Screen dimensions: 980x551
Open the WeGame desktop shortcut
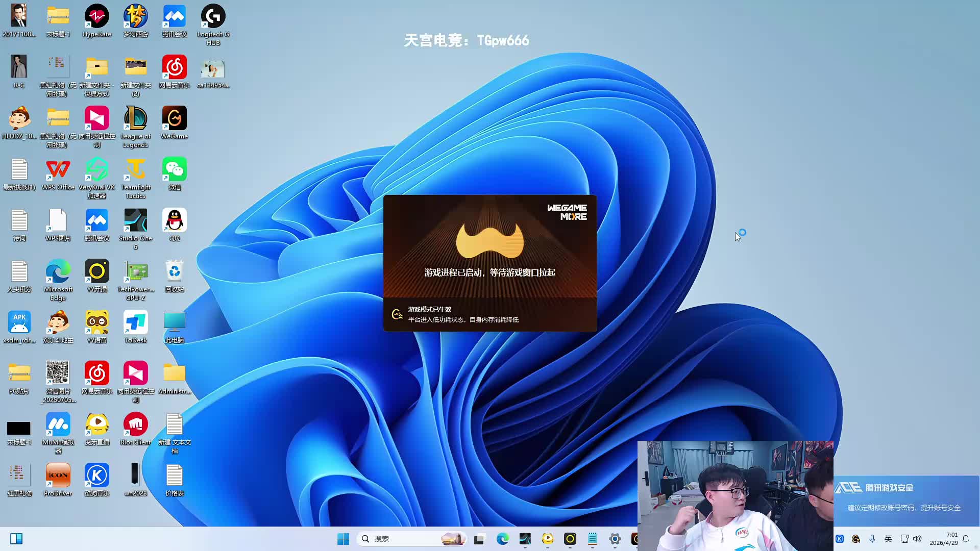pyautogui.click(x=174, y=119)
